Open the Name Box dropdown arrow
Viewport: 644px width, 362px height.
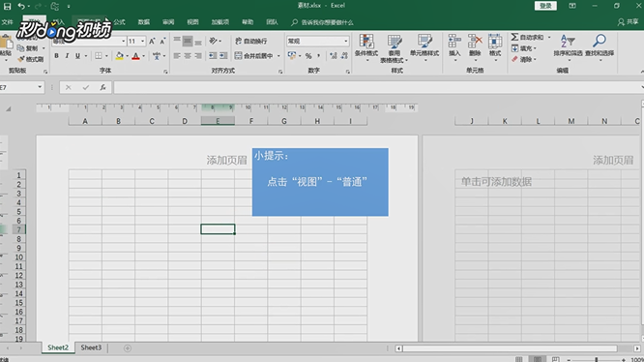[x=40, y=87]
